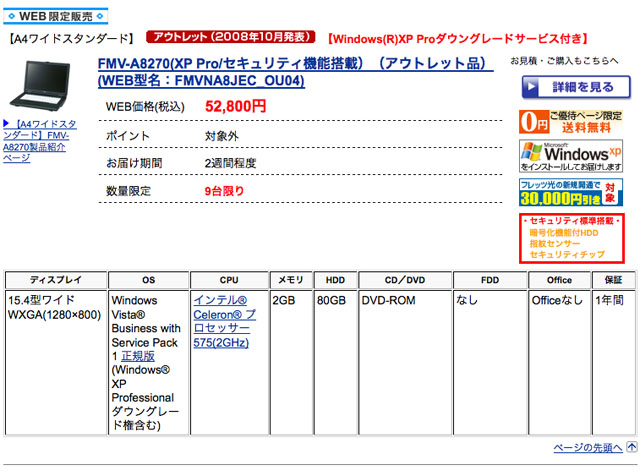640x476 pixels.
Task: Click the 保証 column header
Action: pyautogui.click(x=613, y=280)
